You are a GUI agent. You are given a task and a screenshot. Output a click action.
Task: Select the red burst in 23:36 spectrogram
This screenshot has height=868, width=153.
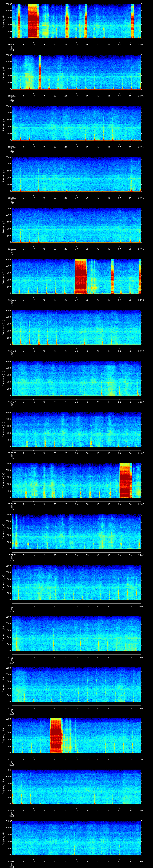pos(56,736)
